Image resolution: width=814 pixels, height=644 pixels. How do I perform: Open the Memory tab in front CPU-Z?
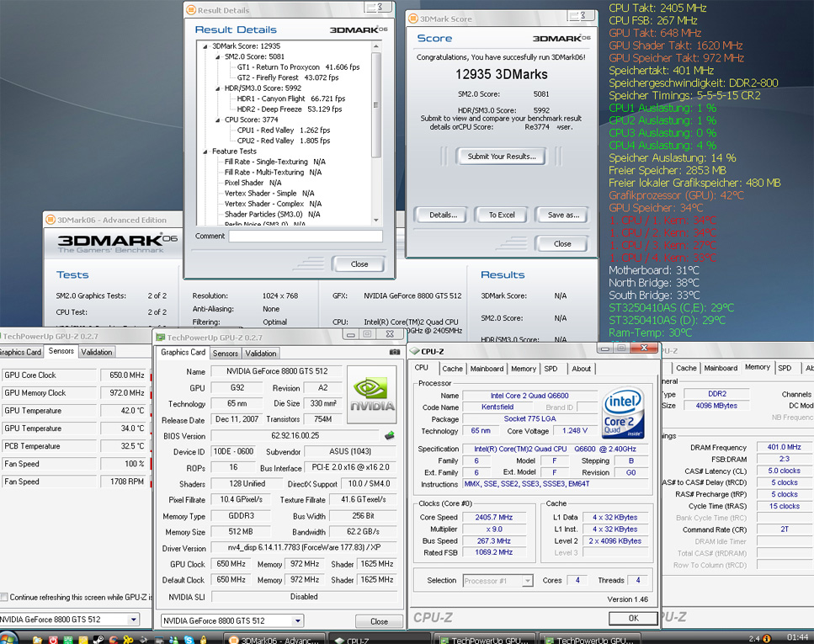coord(524,368)
